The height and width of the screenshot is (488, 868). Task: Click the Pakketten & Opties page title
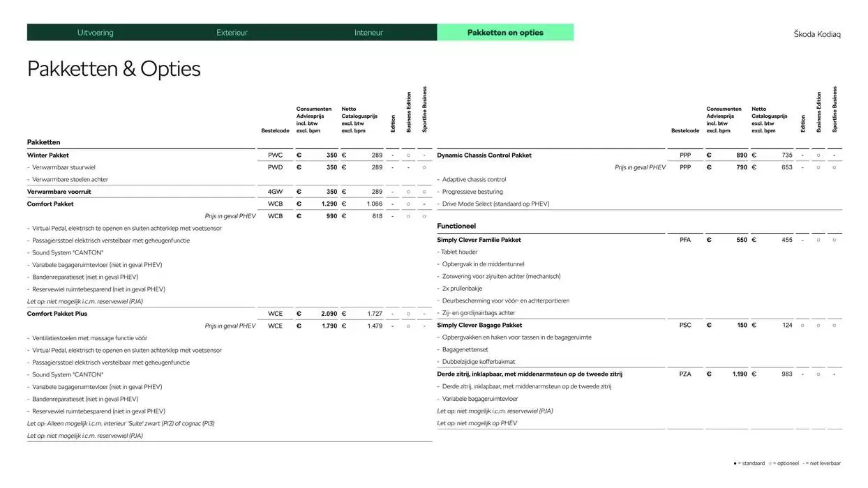tap(113, 68)
